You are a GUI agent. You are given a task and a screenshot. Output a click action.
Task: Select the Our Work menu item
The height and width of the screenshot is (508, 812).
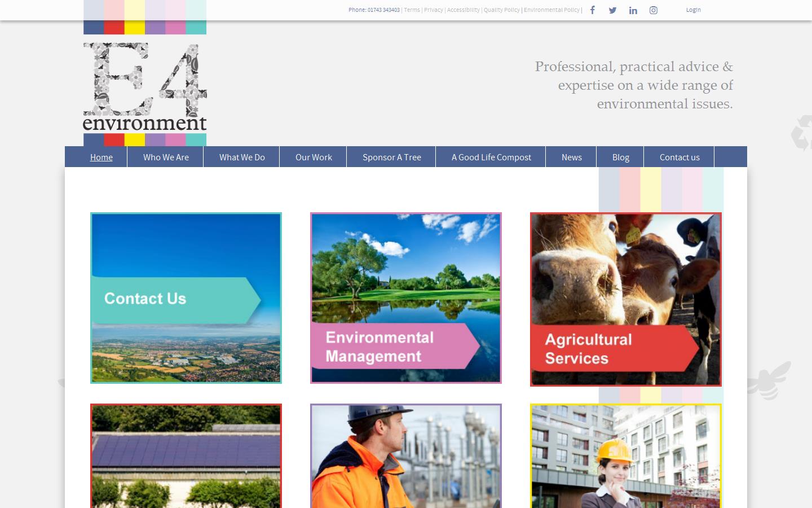coord(314,157)
